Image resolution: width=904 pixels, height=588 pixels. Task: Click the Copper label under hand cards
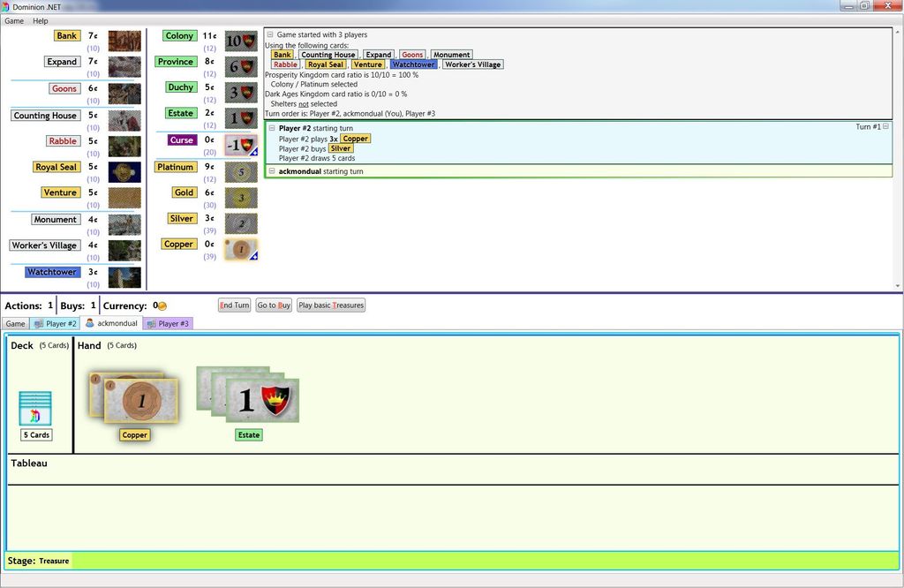click(x=135, y=435)
